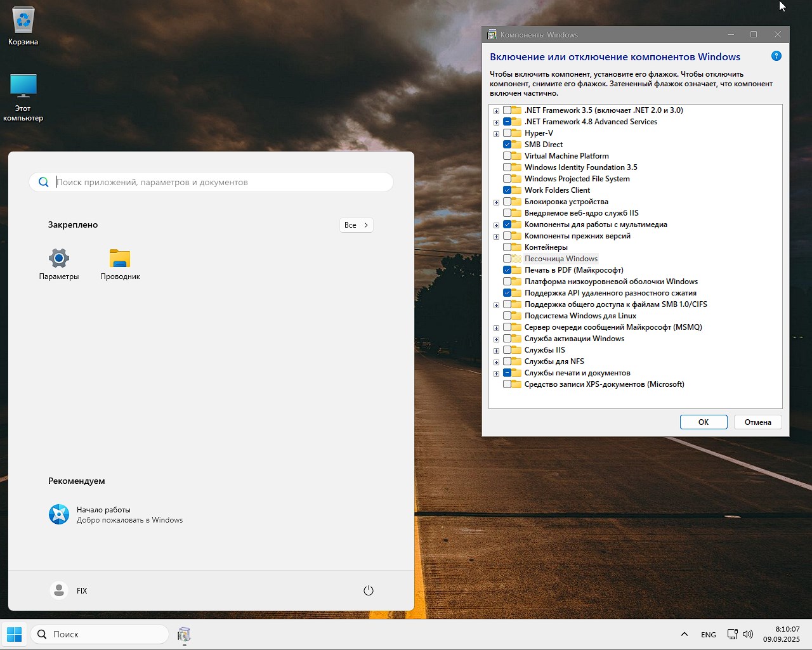Uncheck the SMB Direct checkbox
Viewport: 812px width, 650px height.
[x=507, y=145]
